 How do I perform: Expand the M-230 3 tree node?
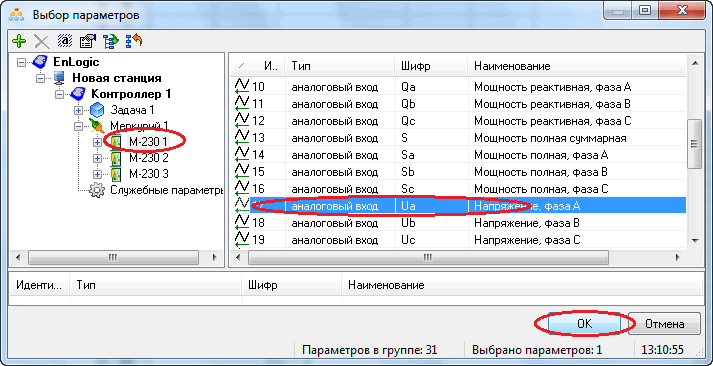[97, 174]
